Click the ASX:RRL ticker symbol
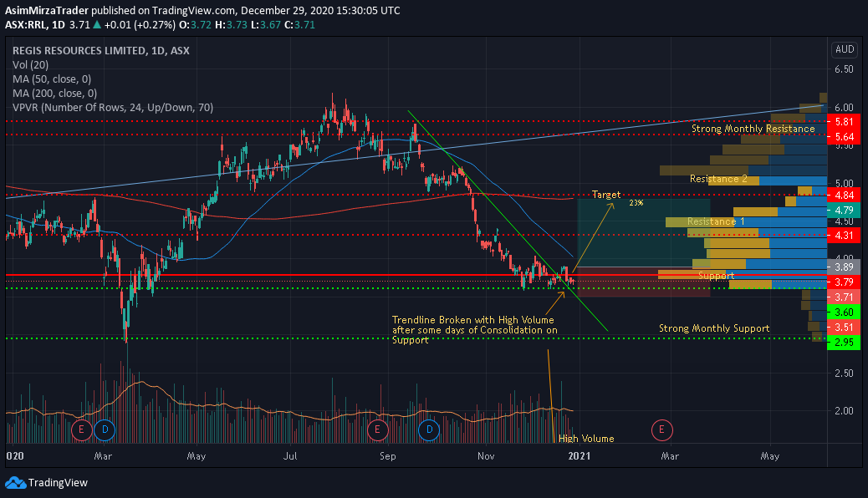The image size is (868, 498). click(26, 25)
